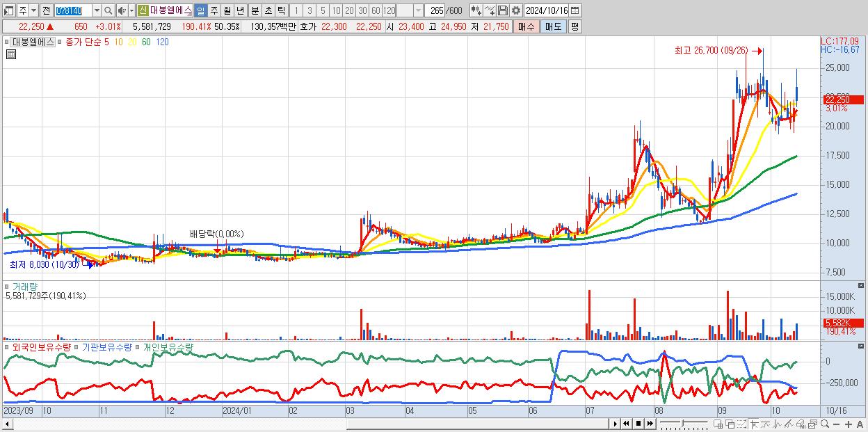Choose interval 20 button
The image size is (868, 432).
pyautogui.click(x=349, y=10)
